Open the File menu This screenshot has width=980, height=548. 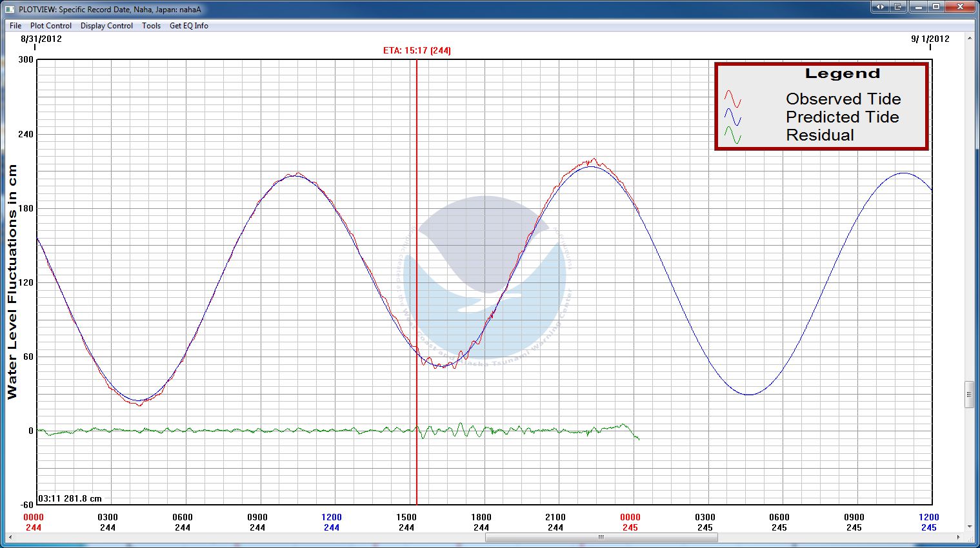(15, 26)
